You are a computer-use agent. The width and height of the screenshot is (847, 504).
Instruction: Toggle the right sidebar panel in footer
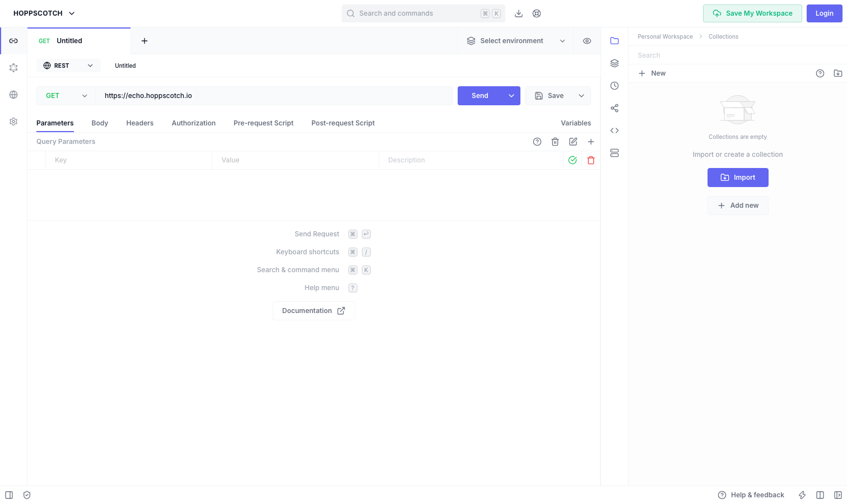[x=838, y=495]
